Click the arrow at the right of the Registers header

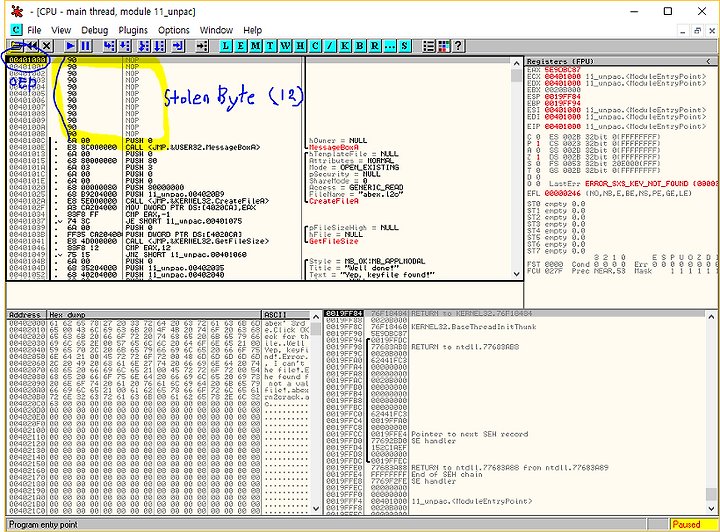709,61
